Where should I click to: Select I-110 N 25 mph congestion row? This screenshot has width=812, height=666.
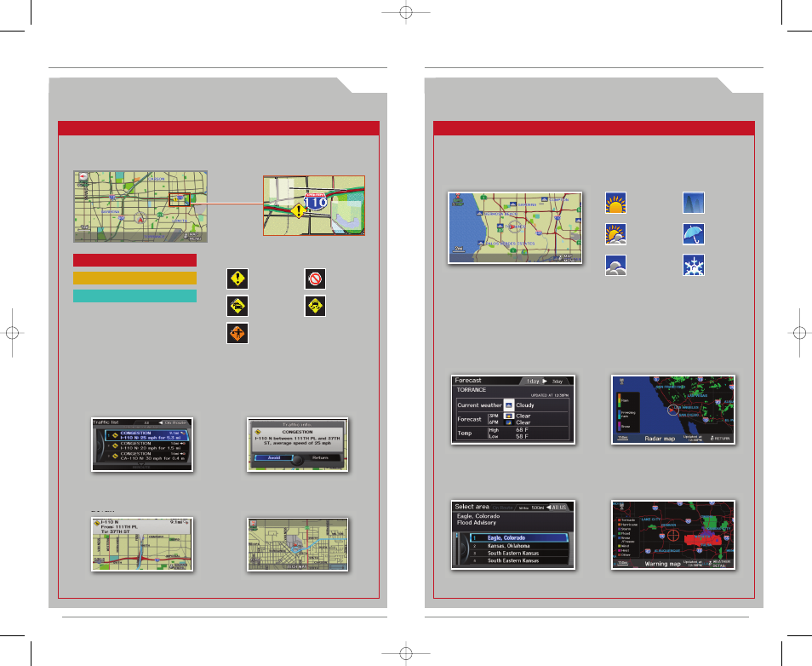click(146, 435)
